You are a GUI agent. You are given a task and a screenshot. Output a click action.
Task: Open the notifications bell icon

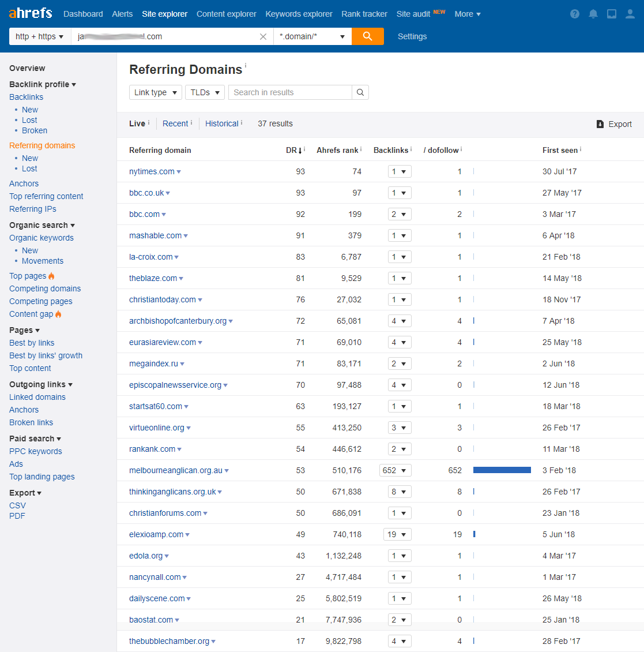point(593,14)
